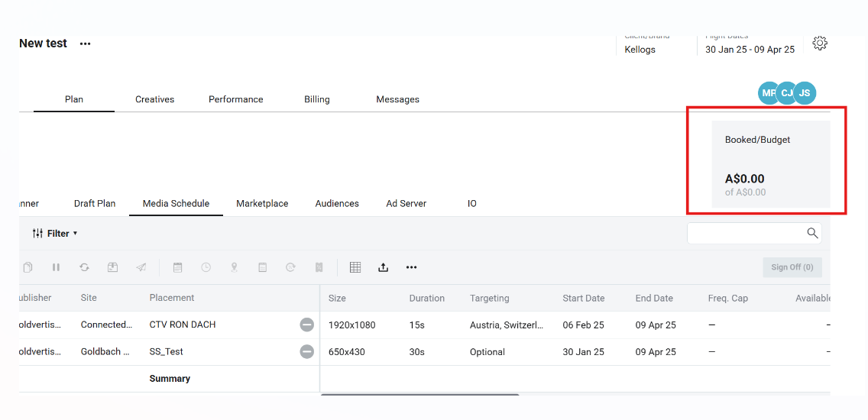Click the settings gear icon
The image size is (868, 420).
820,44
